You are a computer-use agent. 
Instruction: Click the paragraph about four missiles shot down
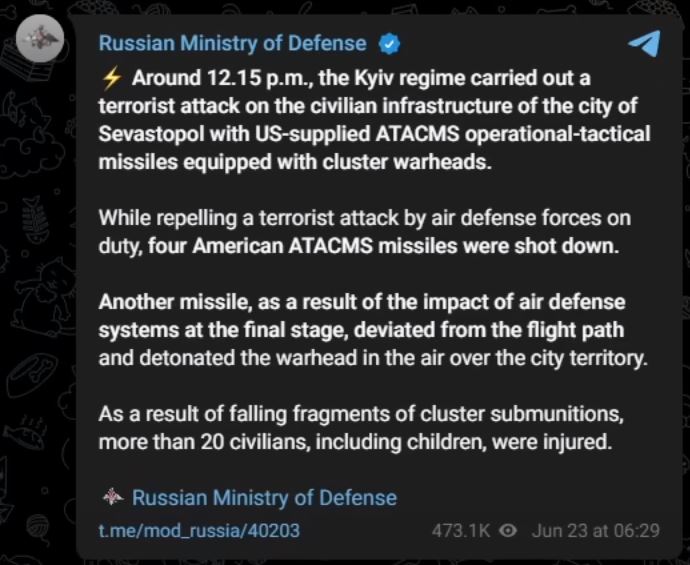coord(365,232)
